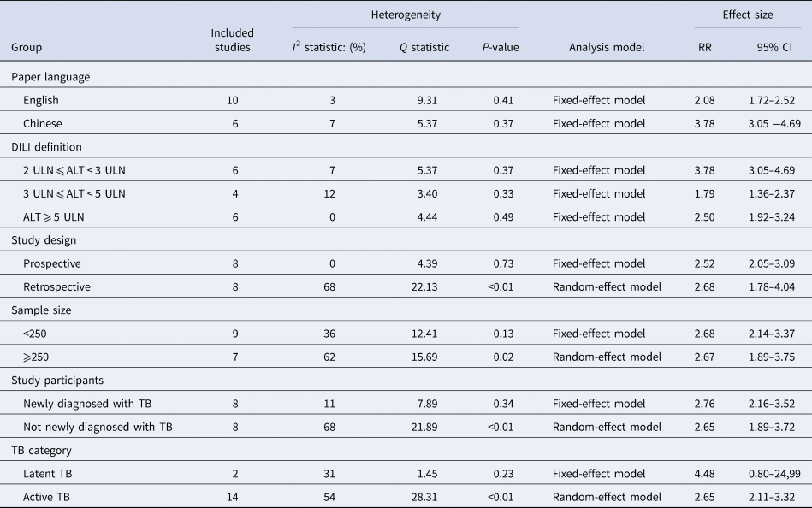Image resolution: width=812 pixels, height=508 pixels.
Task: Click the "Included studies" column header
Action: (231, 40)
